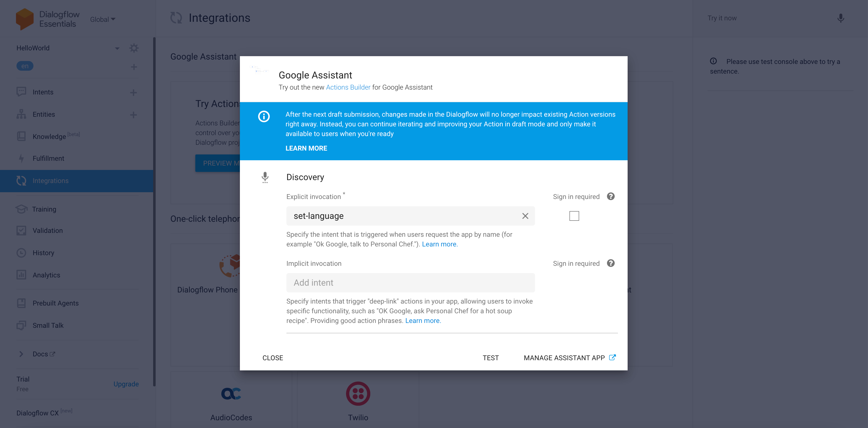Clear the set-language explicit invocation intent
The width and height of the screenshot is (868, 428).
[x=525, y=216]
